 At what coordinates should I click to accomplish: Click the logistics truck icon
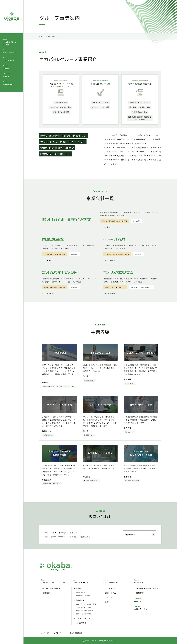tap(139, 92)
